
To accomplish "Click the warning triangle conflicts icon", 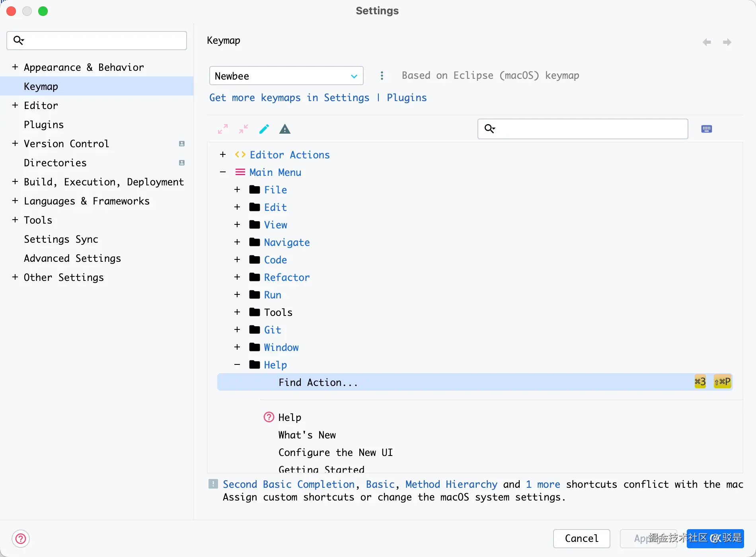I will coord(285,129).
